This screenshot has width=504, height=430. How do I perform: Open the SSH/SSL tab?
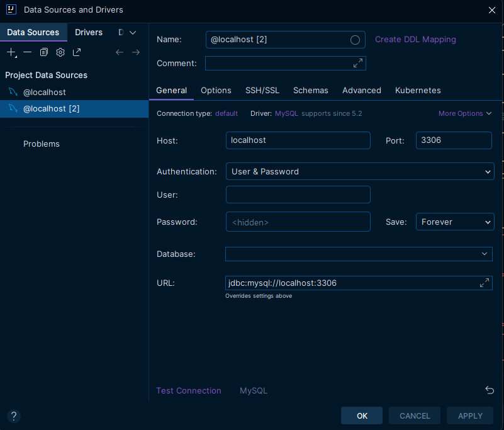(262, 91)
